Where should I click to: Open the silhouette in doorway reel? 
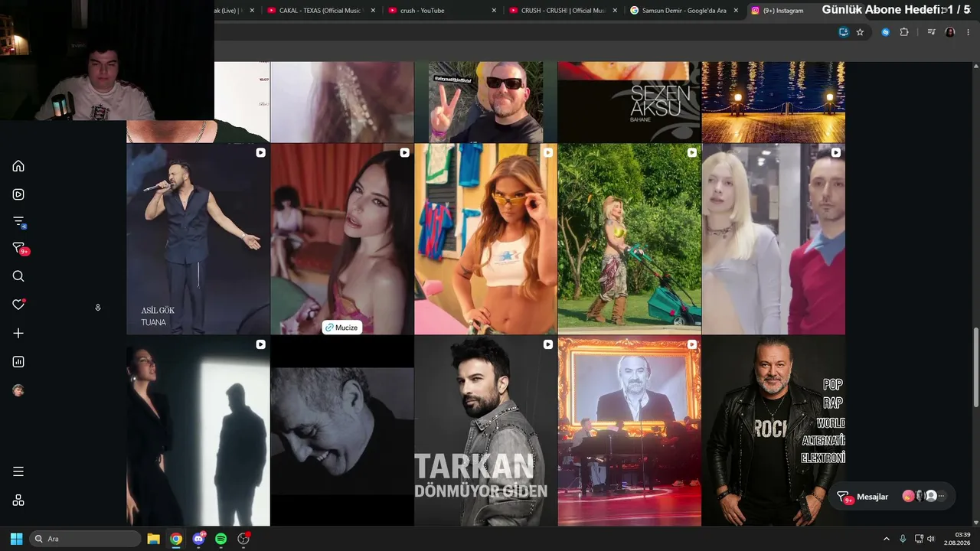pos(198,431)
